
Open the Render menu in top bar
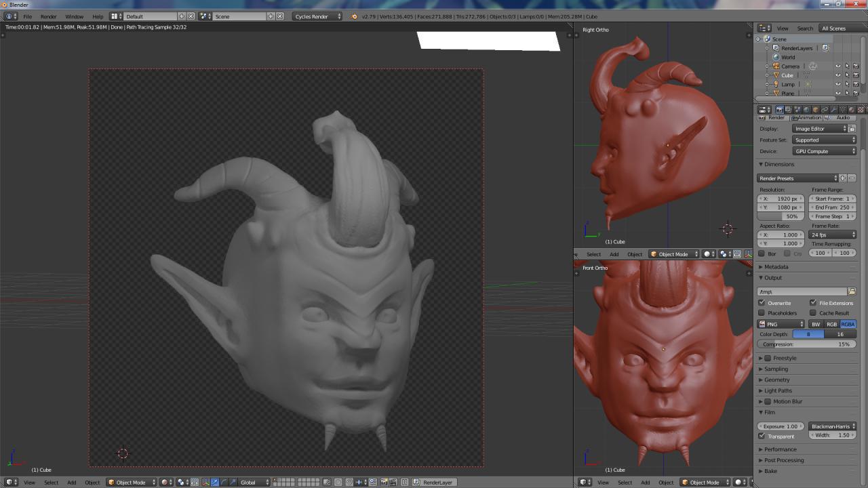click(48, 16)
